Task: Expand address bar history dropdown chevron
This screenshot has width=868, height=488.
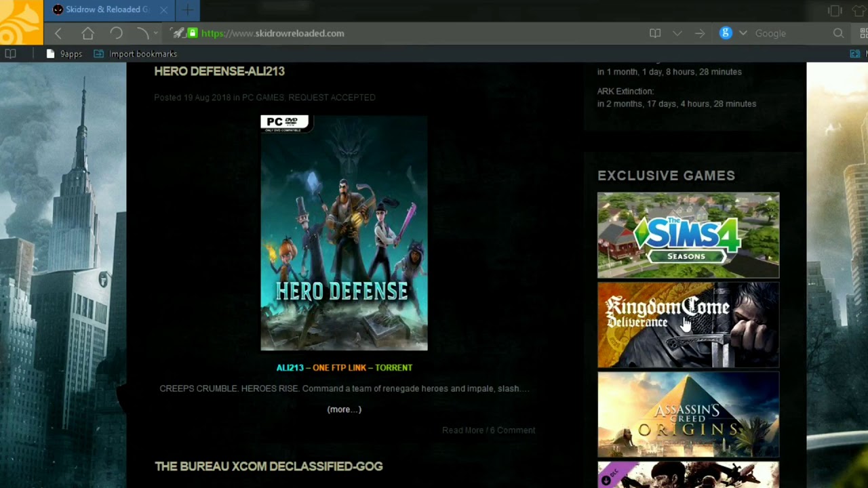Action: (x=677, y=33)
